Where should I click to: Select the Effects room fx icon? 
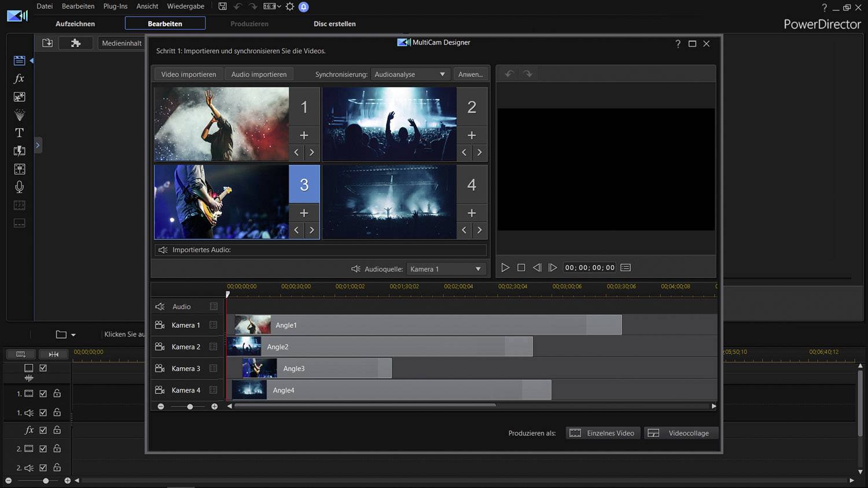coord(19,79)
